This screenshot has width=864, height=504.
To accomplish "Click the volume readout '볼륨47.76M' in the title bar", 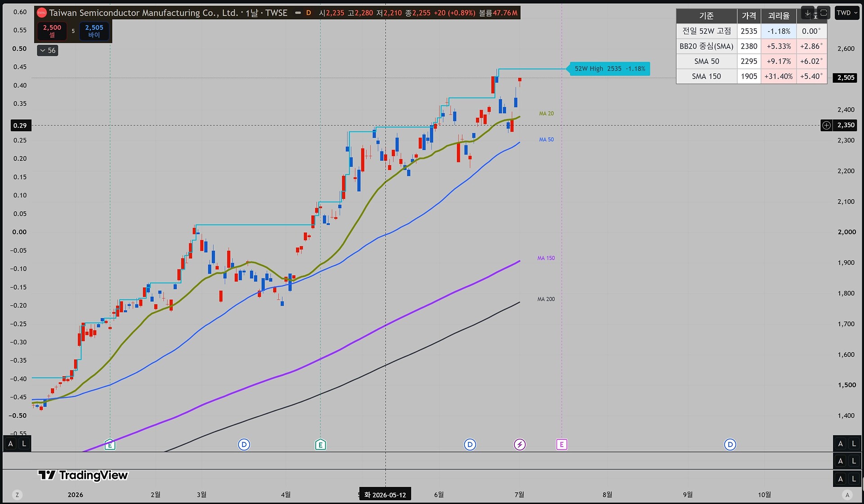I will click(498, 13).
